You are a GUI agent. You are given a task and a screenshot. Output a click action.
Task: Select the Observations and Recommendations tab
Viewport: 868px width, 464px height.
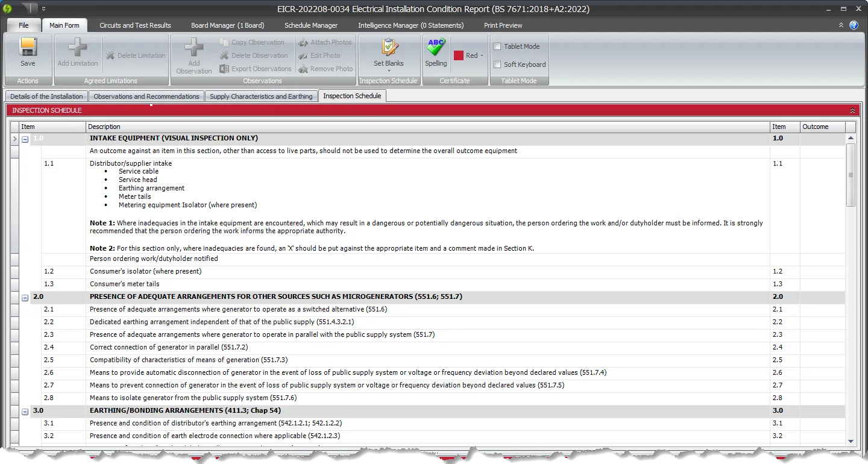tap(146, 96)
